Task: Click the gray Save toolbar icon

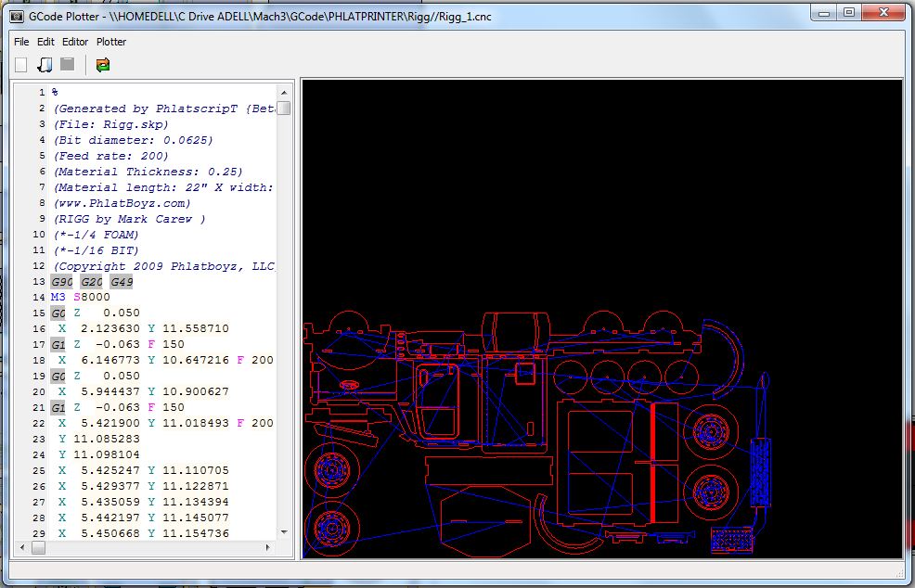Action: pyautogui.click(x=67, y=64)
